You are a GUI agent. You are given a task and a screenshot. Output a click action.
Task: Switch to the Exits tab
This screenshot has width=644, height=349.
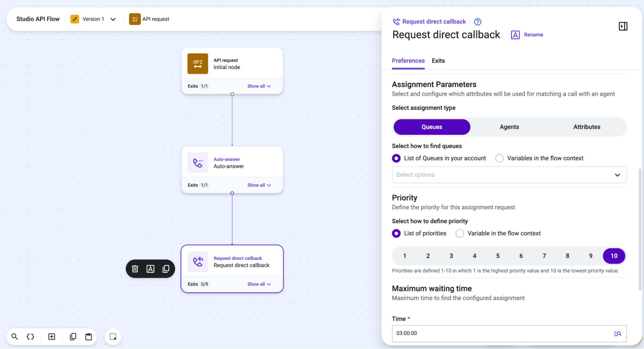(438, 61)
